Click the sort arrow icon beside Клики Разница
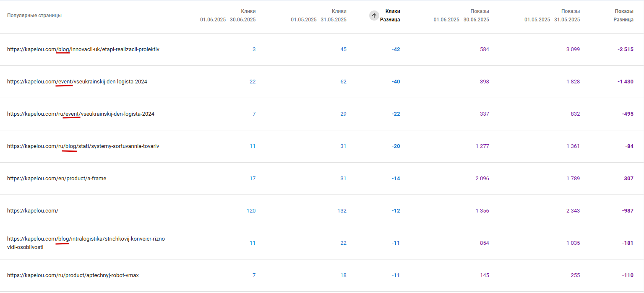 point(374,16)
